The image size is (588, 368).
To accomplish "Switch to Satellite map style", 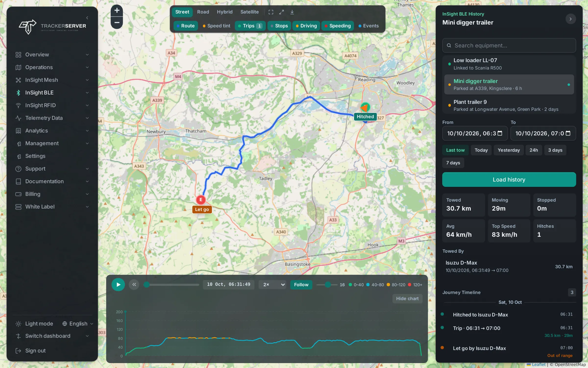I will click(249, 12).
